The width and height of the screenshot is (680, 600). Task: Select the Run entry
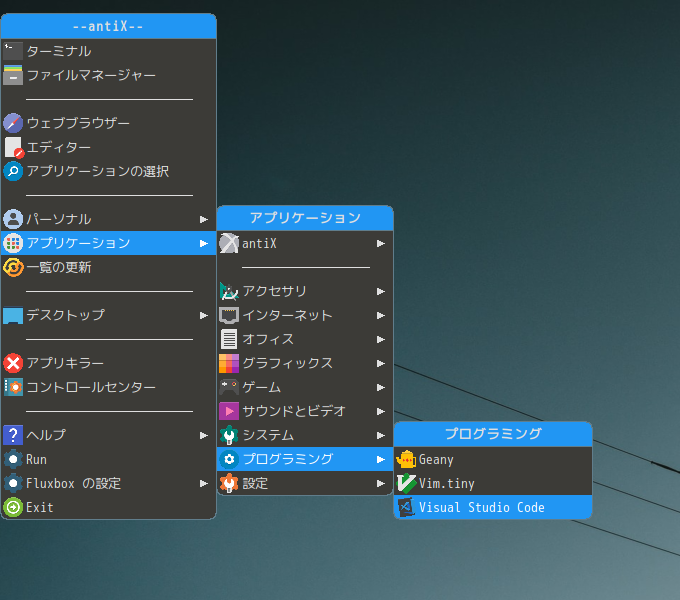click(x=108, y=459)
